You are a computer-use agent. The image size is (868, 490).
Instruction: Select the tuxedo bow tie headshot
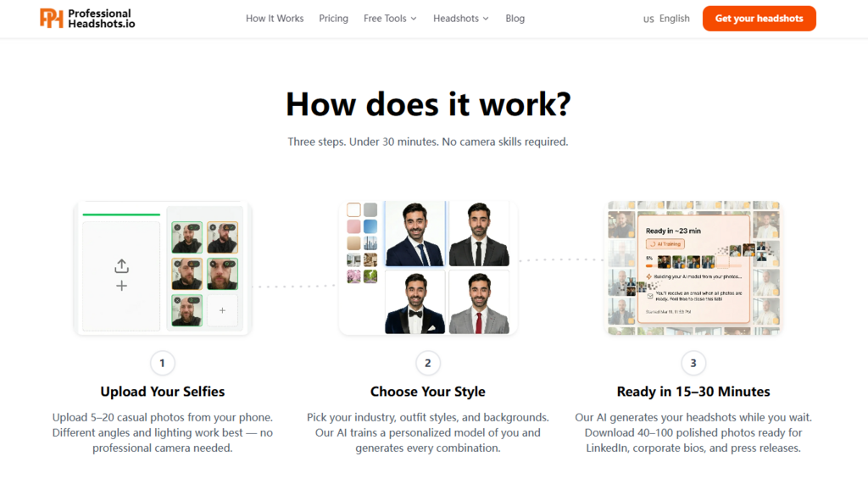pos(415,302)
